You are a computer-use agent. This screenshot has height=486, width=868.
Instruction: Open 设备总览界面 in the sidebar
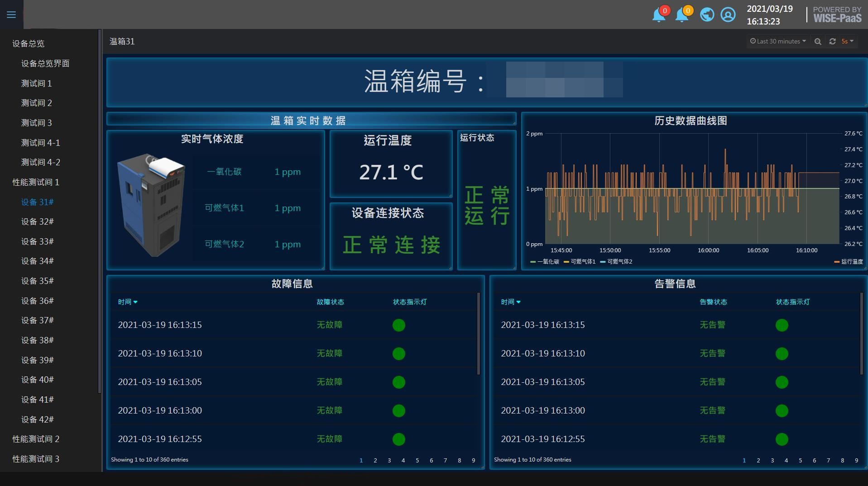pos(45,63)
